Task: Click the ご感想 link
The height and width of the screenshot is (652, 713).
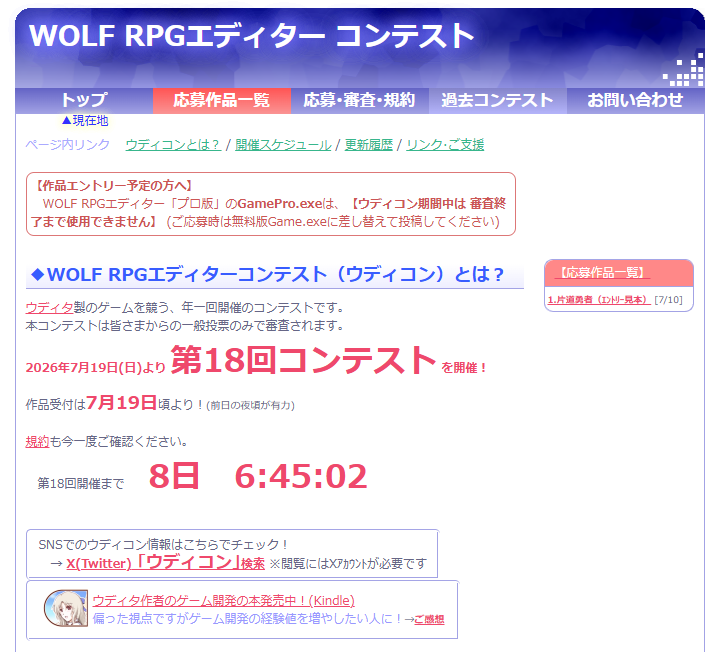Action: coord(429,619)
